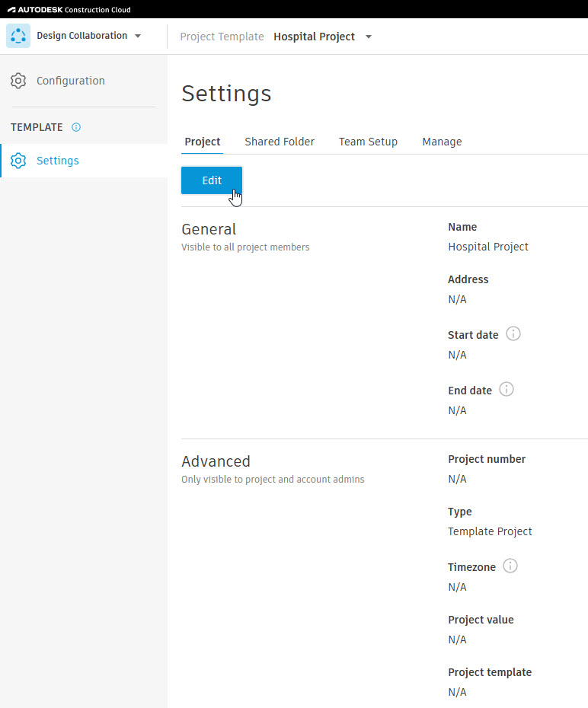This screenshot has width=588, height=708.
Task: Show Start date info tooltip icon
Action: (513, 334)
